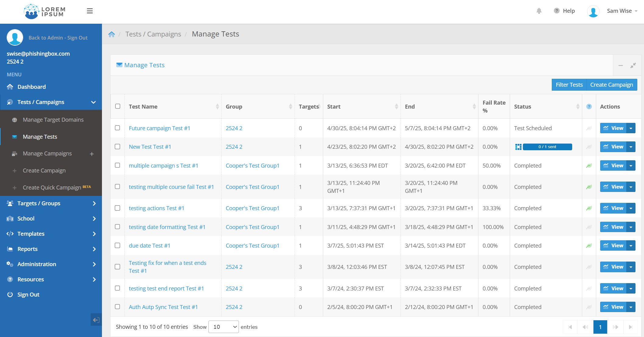Open the entries-per-page dropdown showing 10
Screen dimensions: 644x337
click(223, 327)
